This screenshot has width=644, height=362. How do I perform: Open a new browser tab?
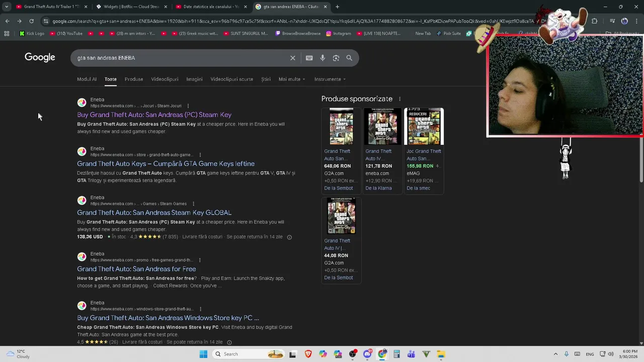click(x=337, y=7)
